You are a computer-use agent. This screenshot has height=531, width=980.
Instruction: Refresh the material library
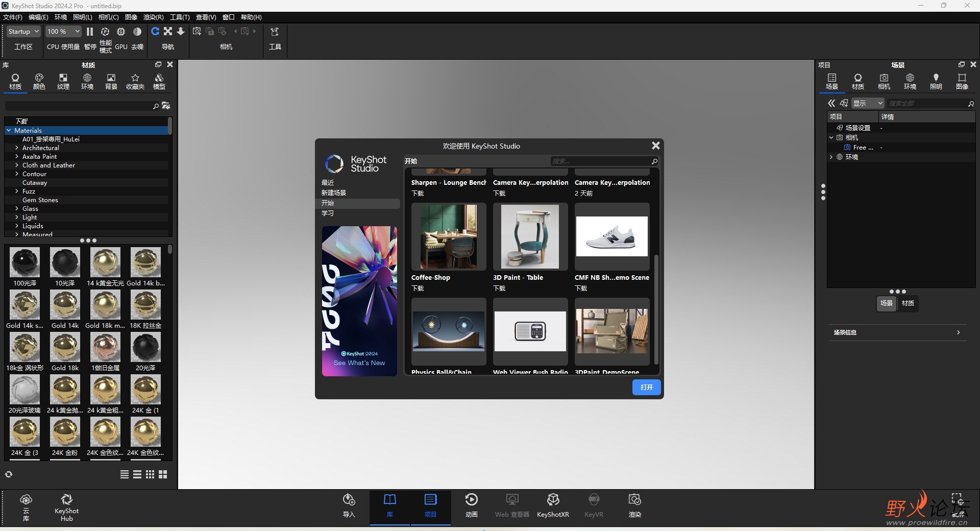(x=9, y=474)
